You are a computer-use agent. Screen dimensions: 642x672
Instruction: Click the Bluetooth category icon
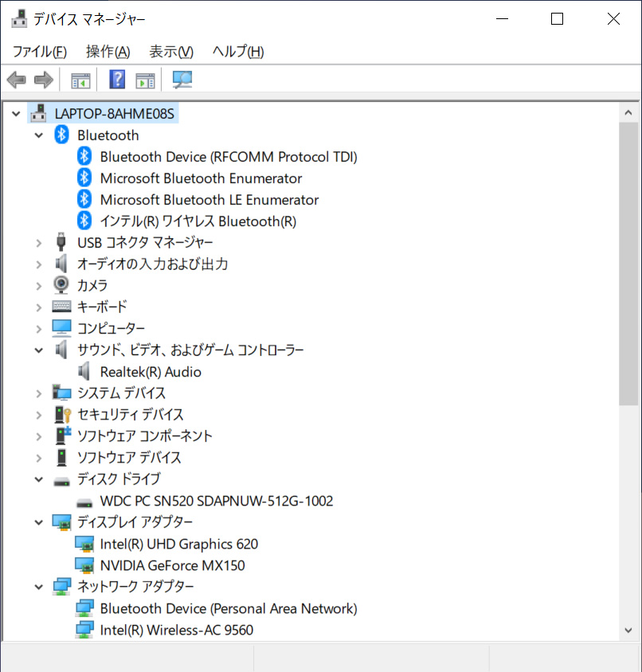click(61, 135)
